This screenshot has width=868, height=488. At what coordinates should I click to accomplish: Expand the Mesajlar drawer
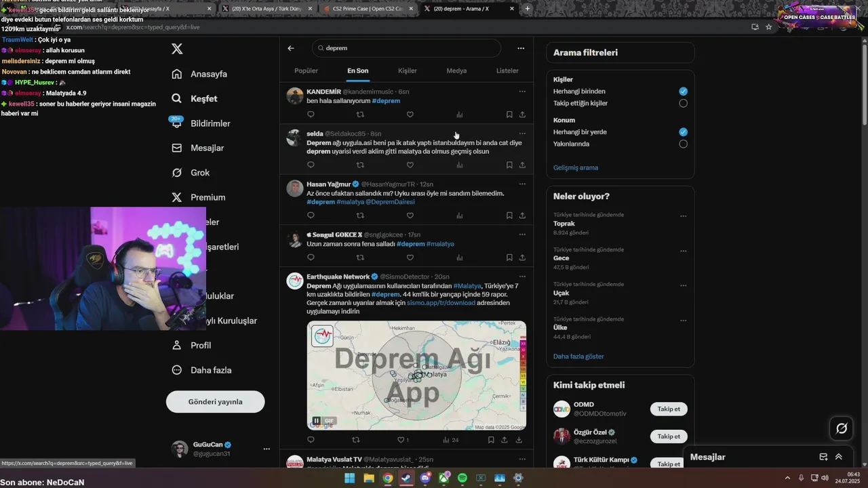(x=839, y=457)
